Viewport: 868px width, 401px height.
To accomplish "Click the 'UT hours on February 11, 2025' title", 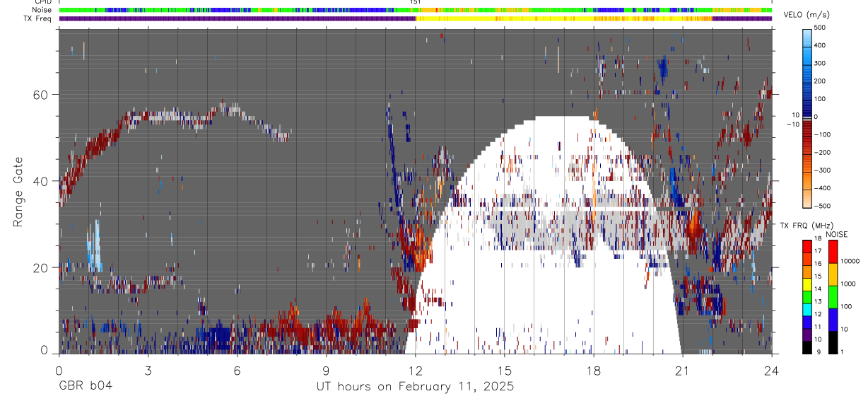I will 415,387.
